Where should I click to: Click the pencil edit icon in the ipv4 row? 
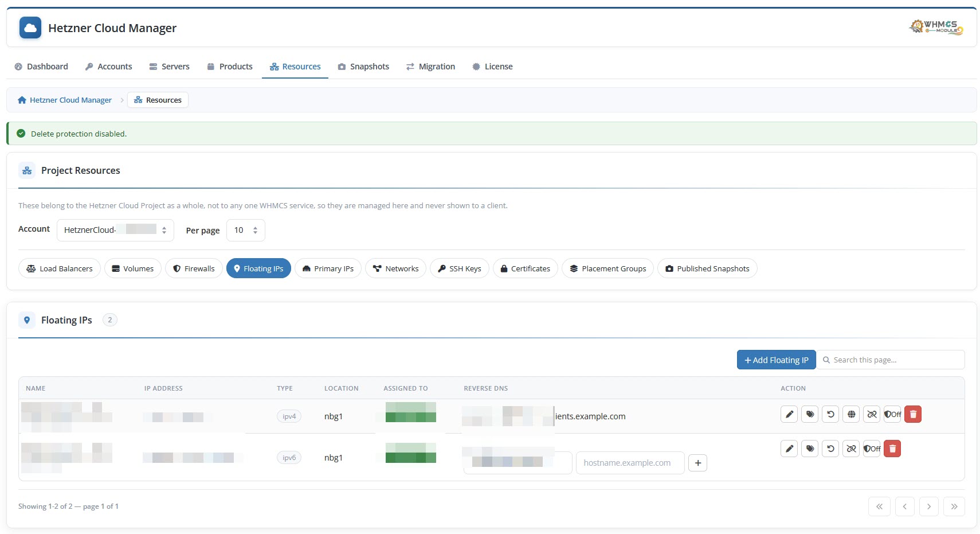[789, 414]
